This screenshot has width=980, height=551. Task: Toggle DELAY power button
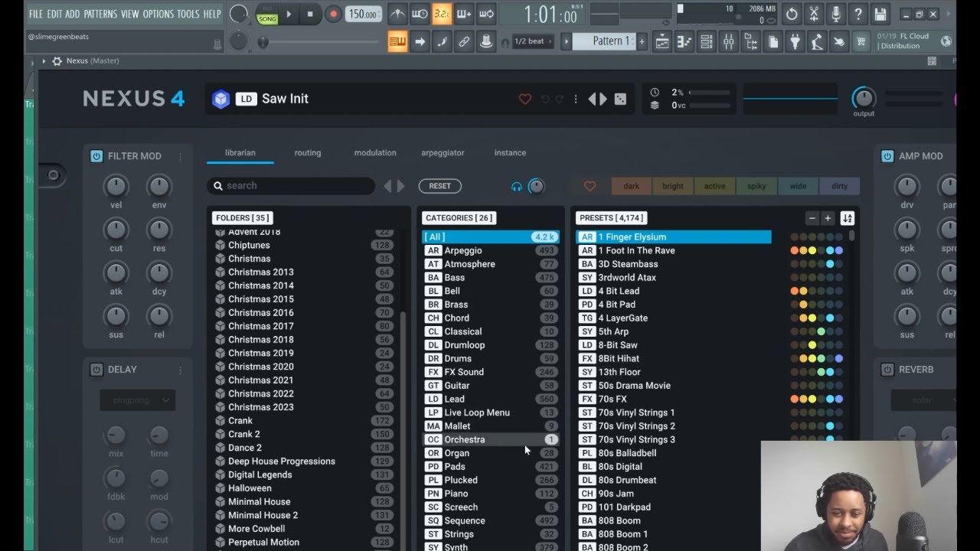point(96,370)
